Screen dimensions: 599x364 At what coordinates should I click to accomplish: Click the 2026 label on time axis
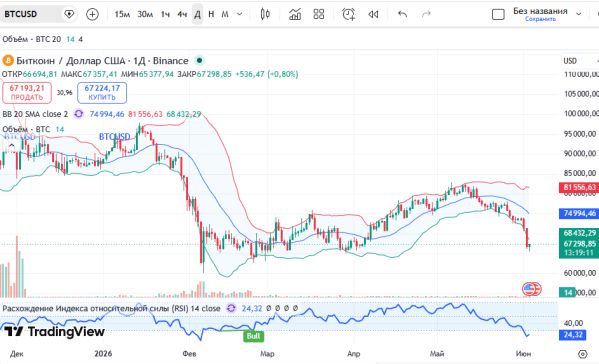pyautogui.click(x=103, y=353)
